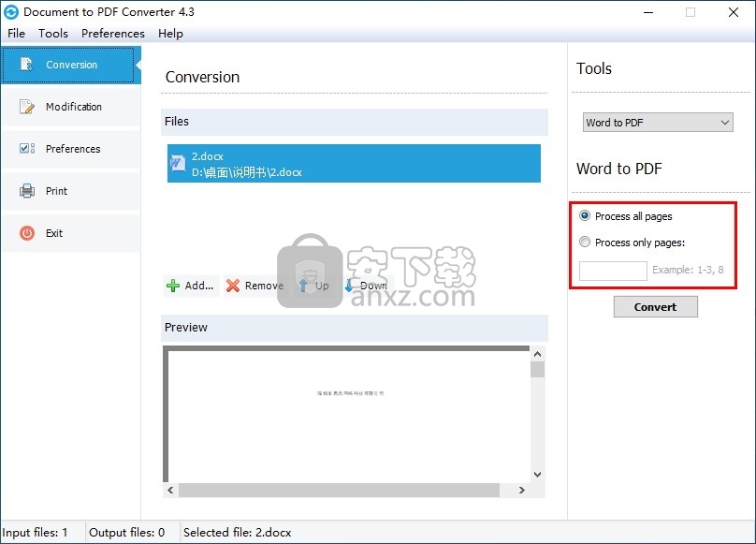Click the green plus Add icon
This screenshot has width=756, height=544.
click(172, 286)
